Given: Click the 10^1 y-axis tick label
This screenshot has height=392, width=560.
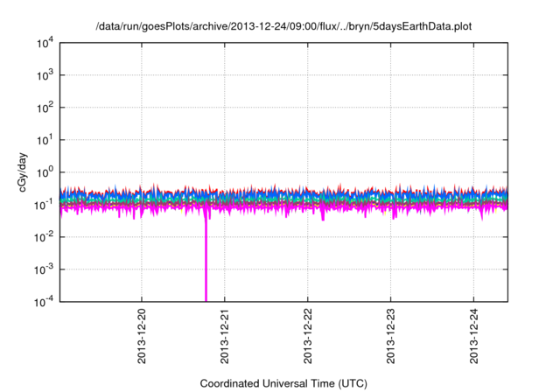Looking at the screenshot, I should point(45,140).
